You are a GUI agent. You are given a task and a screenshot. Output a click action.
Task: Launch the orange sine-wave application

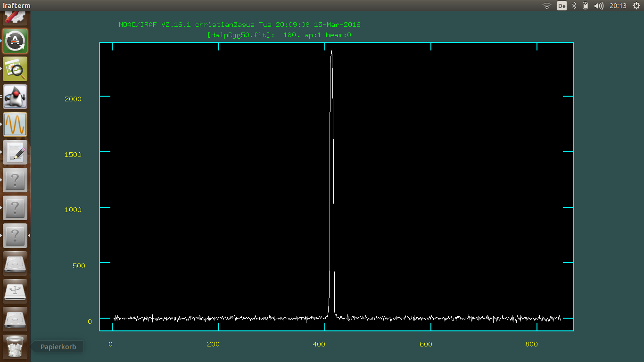[15, 124]
